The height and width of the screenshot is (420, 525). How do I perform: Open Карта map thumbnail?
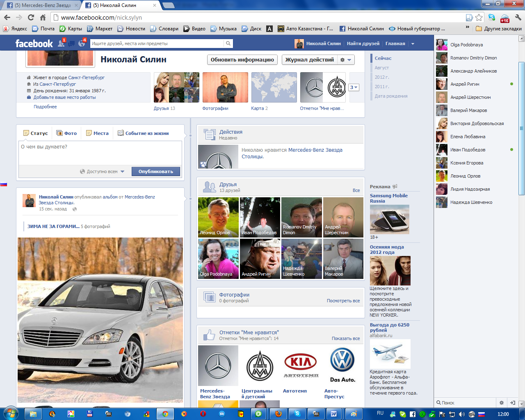(x=274, y=87)
